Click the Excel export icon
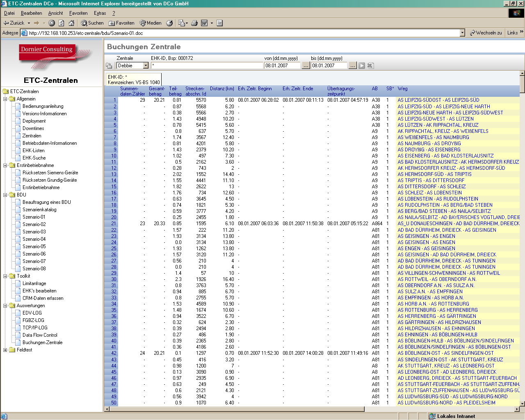Screen dimensions: 525x420 (x=370, y=66)
